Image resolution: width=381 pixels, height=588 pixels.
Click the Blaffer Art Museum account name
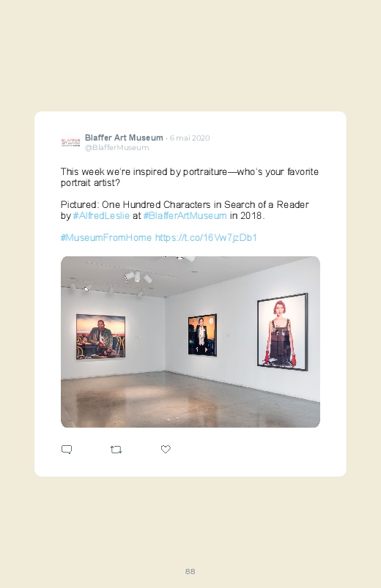coord(124,138)
